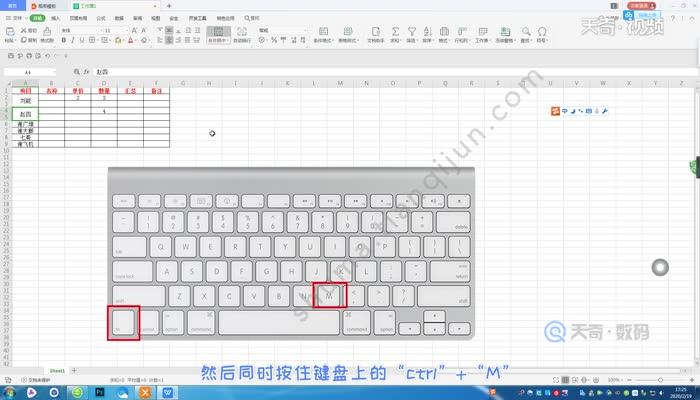Open a new document tab with plus
700x400 pixels.
169,6
